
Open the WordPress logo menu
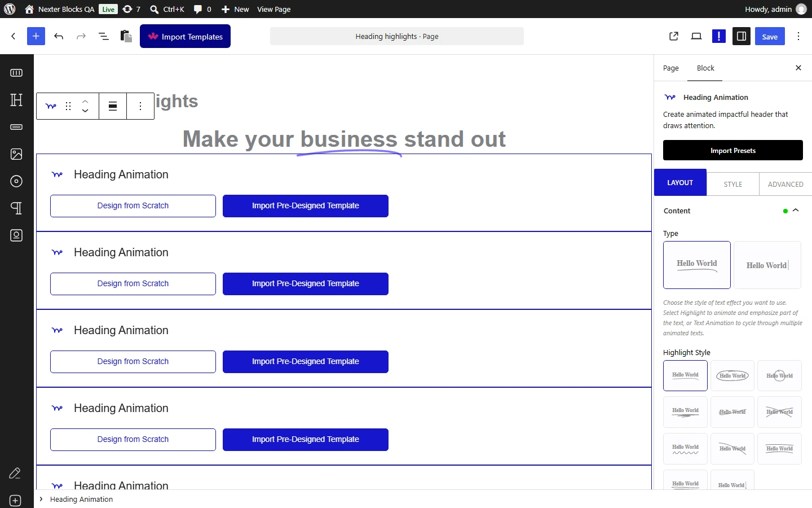click(10, 9)
